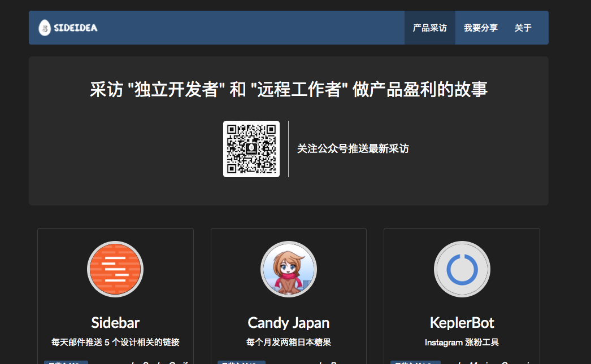Viewport: 591px width, 364px height.
Task: Click the WeChat QR code image
Action: pos(251,149)
